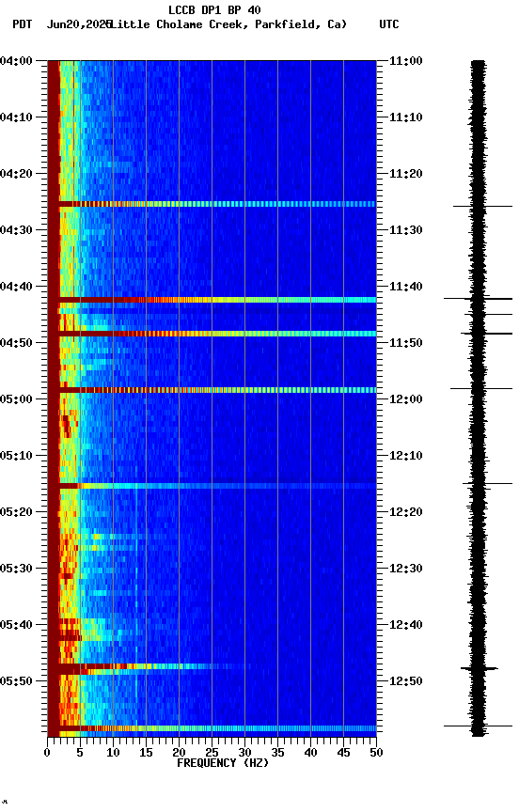Click the seismogram spike near 11:42 UTC
Screen dimensions: 519x812
coord(478,299)
